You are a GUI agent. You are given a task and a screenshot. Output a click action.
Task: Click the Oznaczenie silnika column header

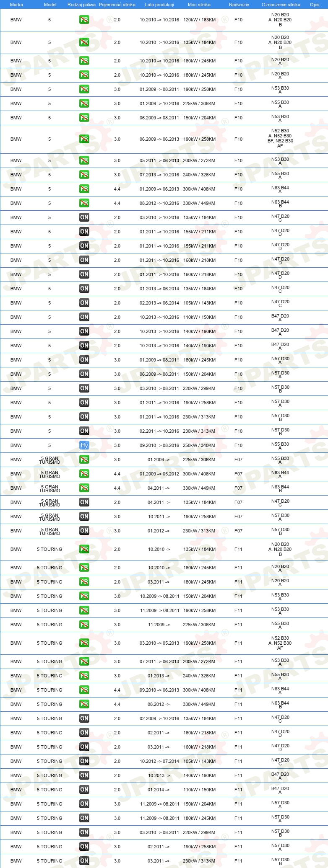click(x=281, y=5)
